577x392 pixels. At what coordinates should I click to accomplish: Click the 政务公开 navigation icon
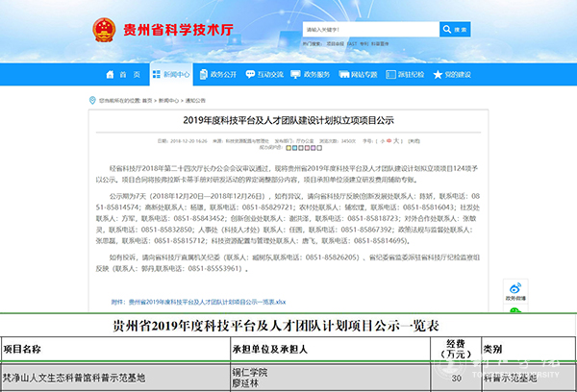click(x=203, y=74)
